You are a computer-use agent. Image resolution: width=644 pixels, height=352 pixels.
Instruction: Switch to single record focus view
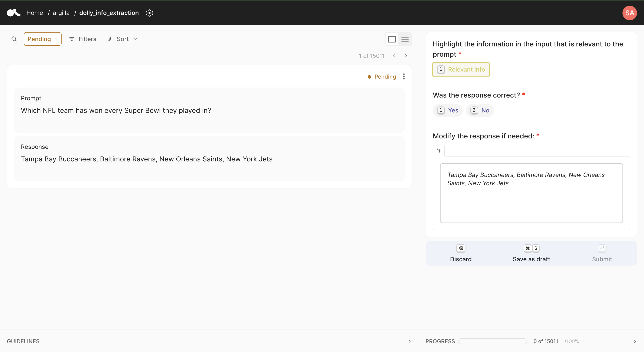[392, 39]
